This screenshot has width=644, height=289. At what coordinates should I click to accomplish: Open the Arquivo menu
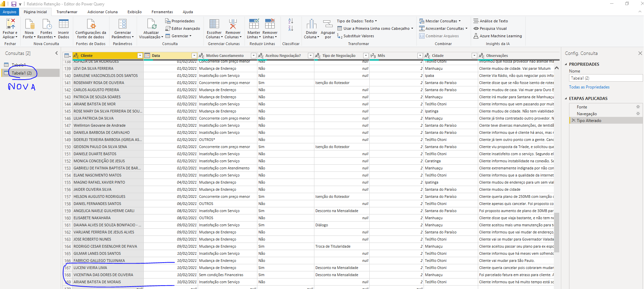(x=9, y=12)
